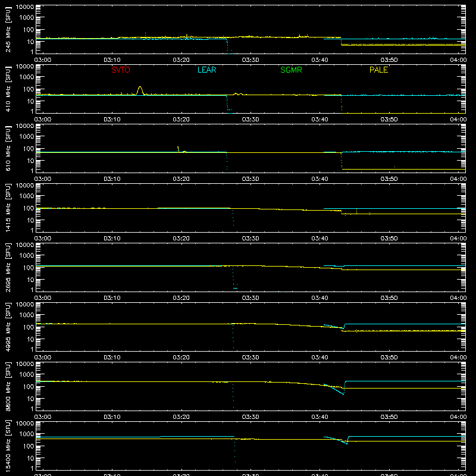Click the 03:10 tick under the 245 MHz plot

point(112,60)
